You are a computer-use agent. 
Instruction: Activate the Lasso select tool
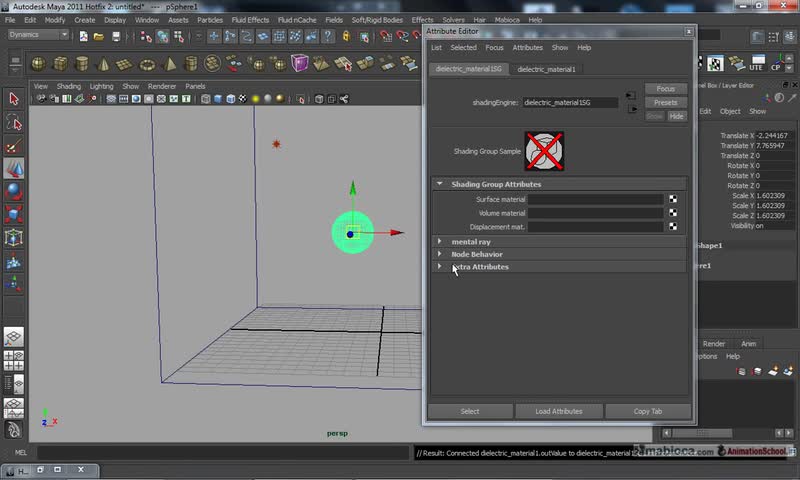14,122
